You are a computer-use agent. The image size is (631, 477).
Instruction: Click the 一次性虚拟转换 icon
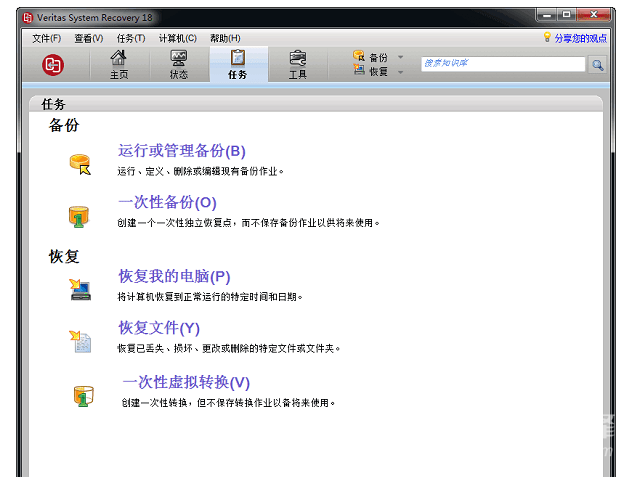pos(84,396)
